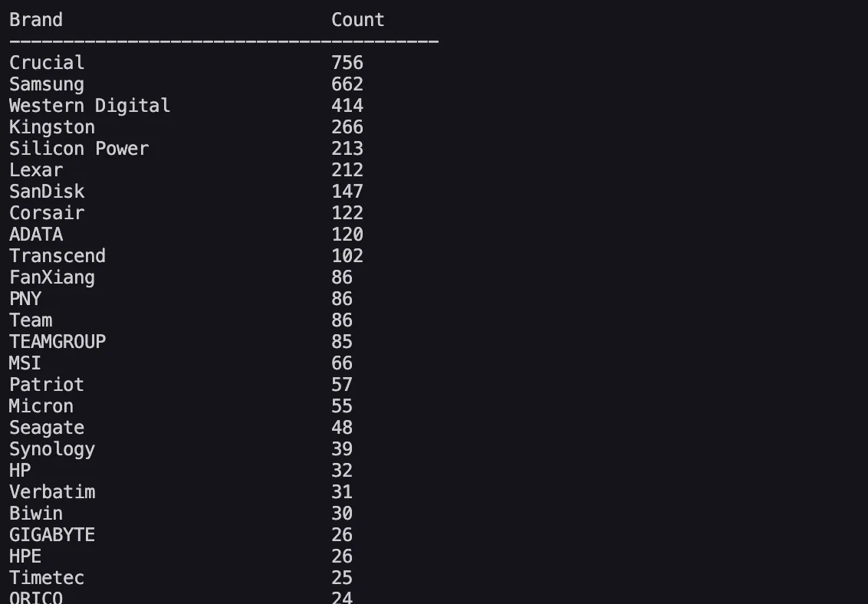Click the Crucial brand name
The width and height of the screenshot is (868, 604).
click(x=47, y=63)
